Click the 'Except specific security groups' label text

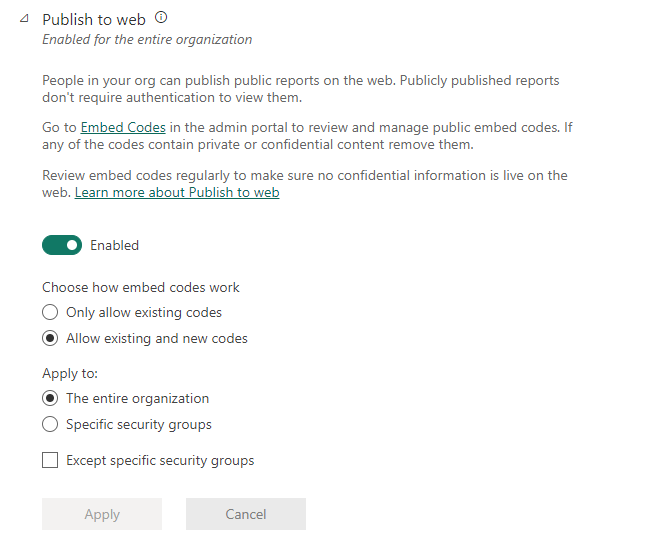click(160, 461)
